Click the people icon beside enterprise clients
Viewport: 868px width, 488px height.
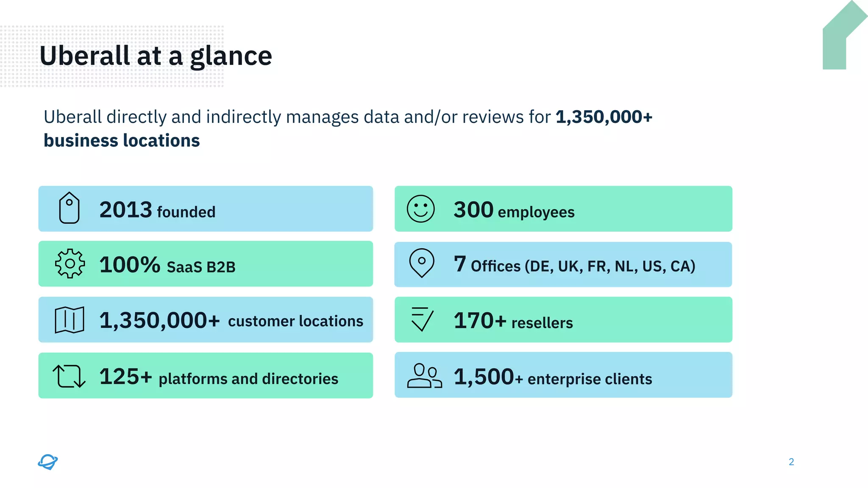tap(424, 376)
